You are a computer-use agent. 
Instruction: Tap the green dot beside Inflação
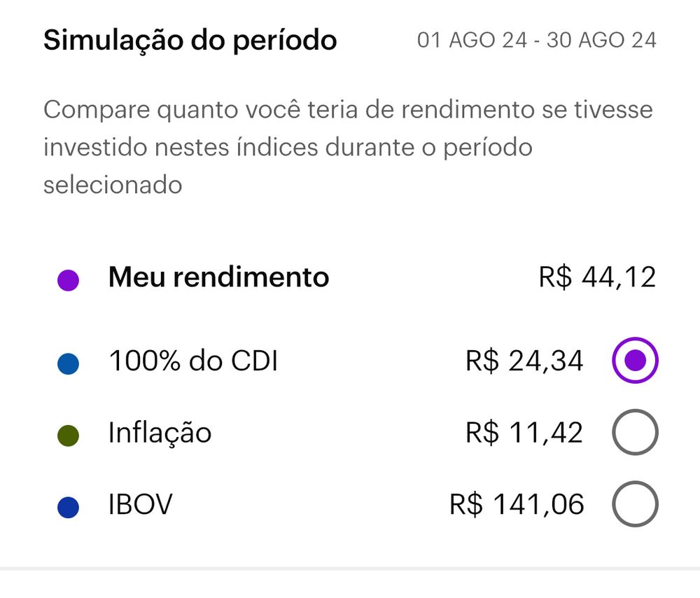(x=68, y=436)
